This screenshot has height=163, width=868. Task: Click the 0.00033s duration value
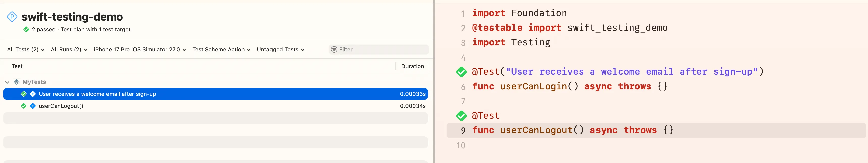pyautogui.click(x=413, y=94)
